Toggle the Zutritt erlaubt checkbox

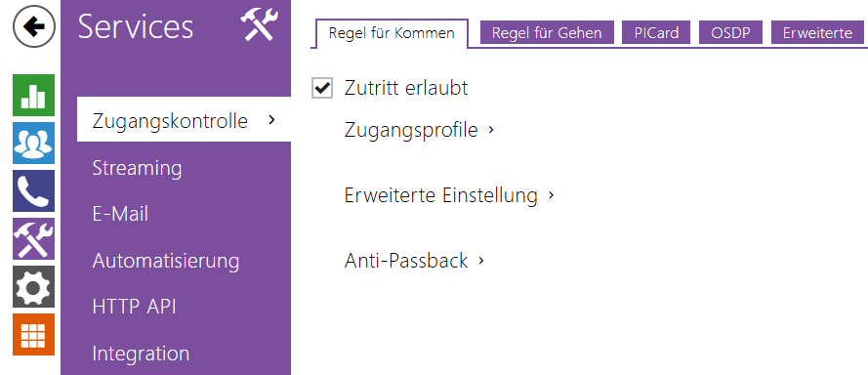click(322, 88)
